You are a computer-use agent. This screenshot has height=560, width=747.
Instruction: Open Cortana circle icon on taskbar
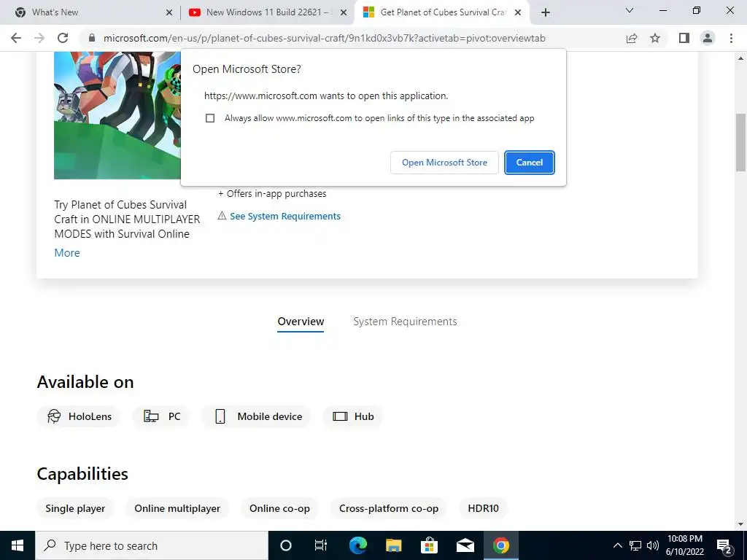coord(285,545)
